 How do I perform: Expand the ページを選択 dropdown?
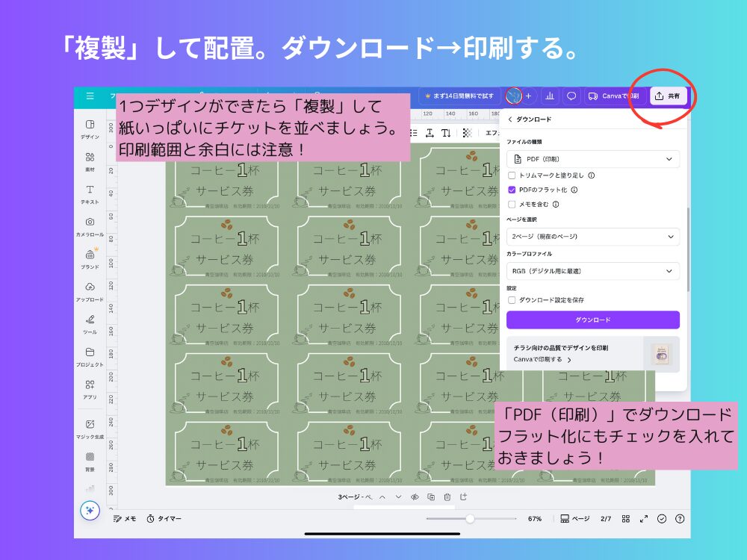point(592,237)
